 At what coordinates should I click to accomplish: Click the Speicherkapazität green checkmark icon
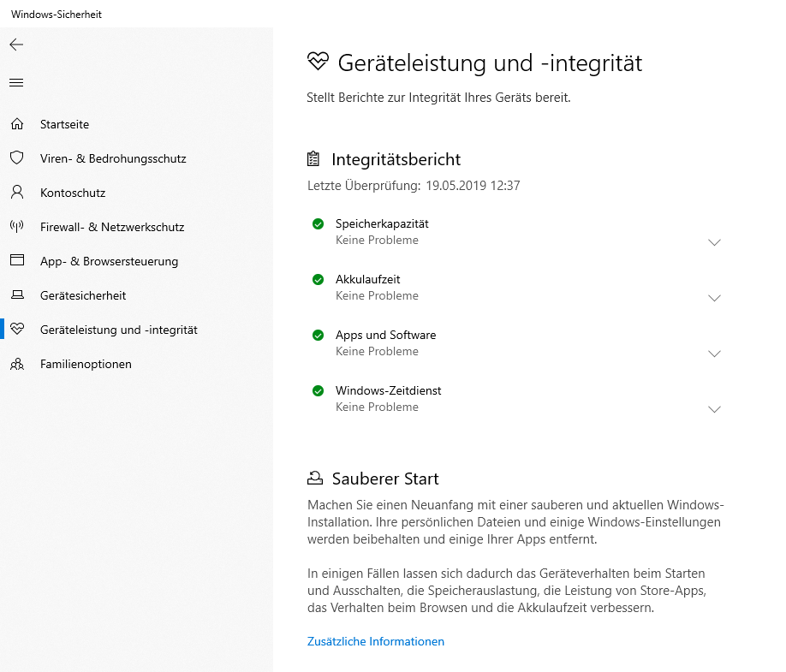tap(319, 224)
